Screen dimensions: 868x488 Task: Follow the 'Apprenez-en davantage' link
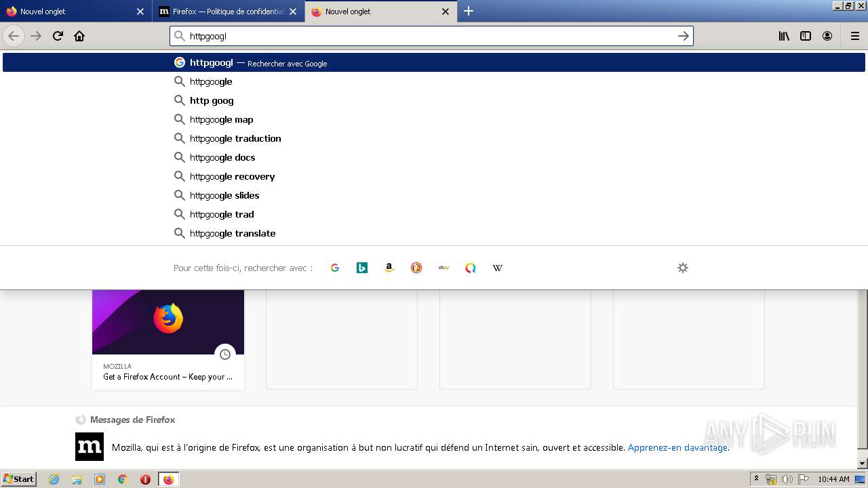click(x=677, y=447)
